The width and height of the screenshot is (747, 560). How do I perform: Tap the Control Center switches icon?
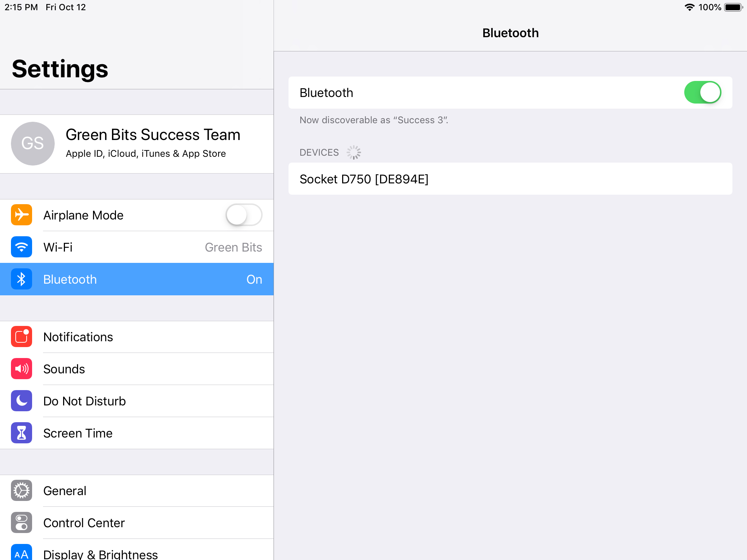[22, 523]
